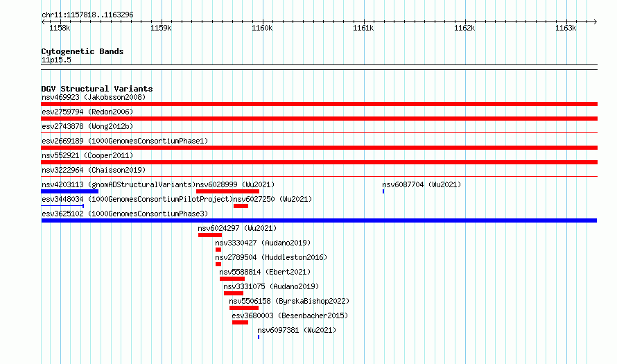Click the small red bar below nsv2789504

point(218,264)
